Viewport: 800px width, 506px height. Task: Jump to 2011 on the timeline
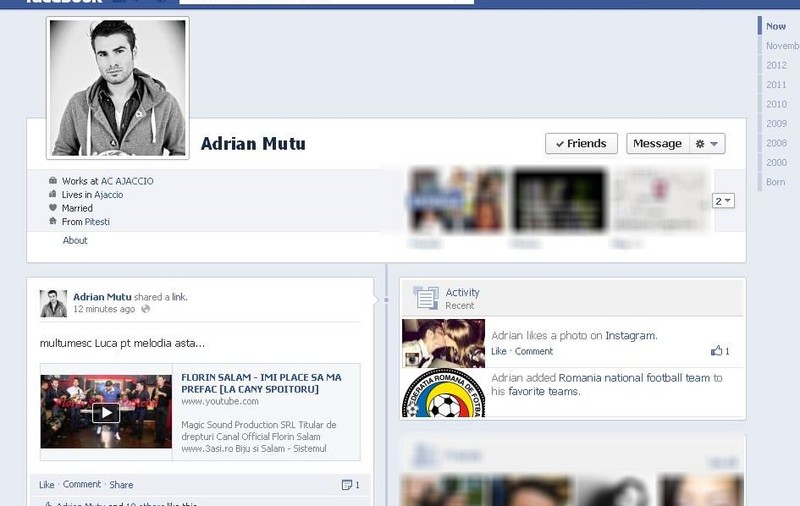point(776,85)
